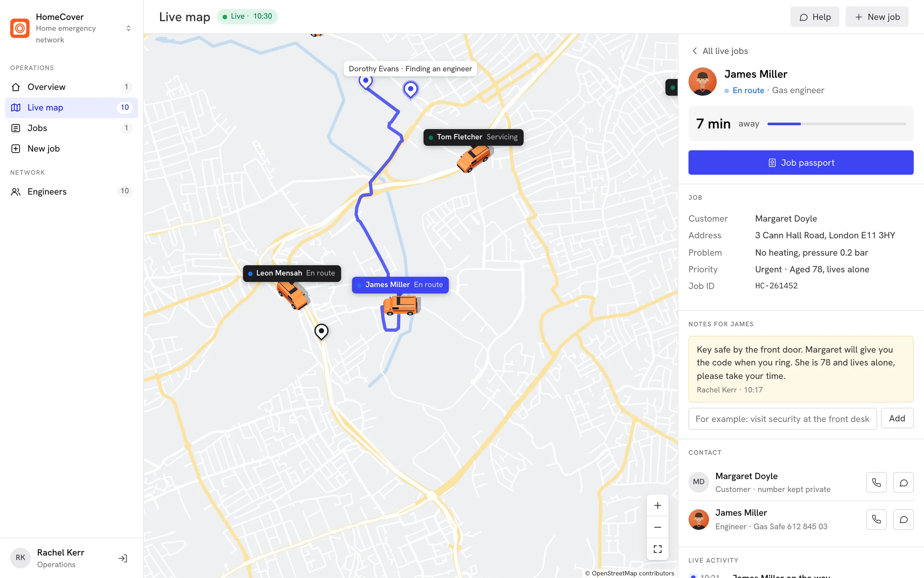The height and width of the screenshot is (578, 924).
Task: Click the notes input field
Action: [x=782, y=418]
